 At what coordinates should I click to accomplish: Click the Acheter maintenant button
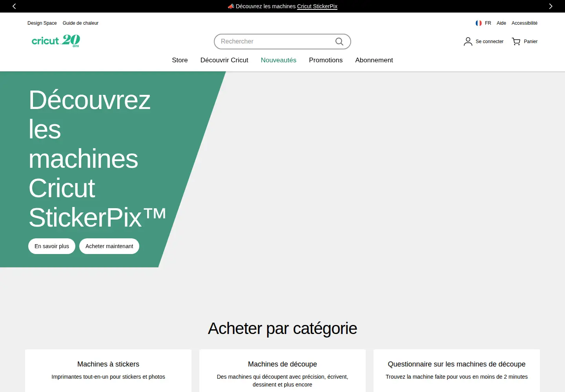(x=109, y=246)
